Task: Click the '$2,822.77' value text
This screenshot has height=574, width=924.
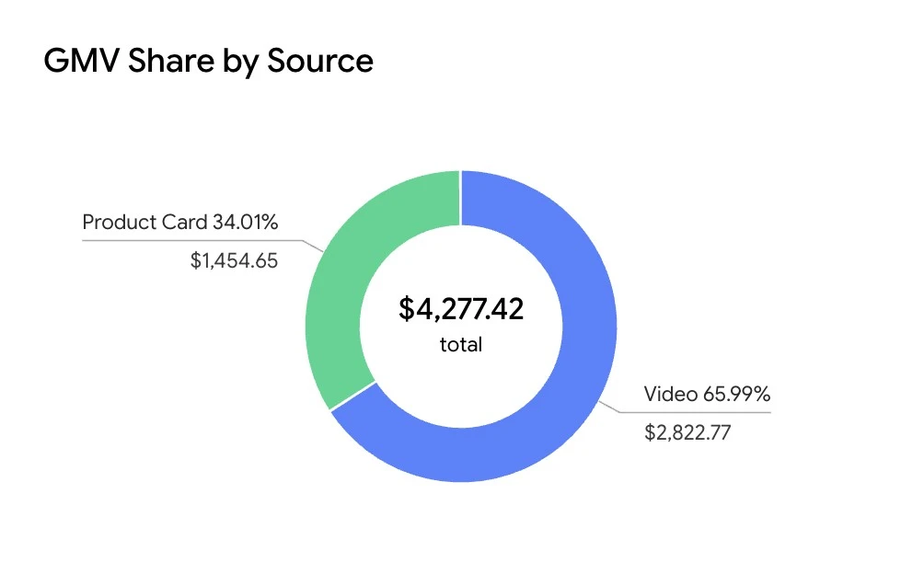Action: click(687, 432)
